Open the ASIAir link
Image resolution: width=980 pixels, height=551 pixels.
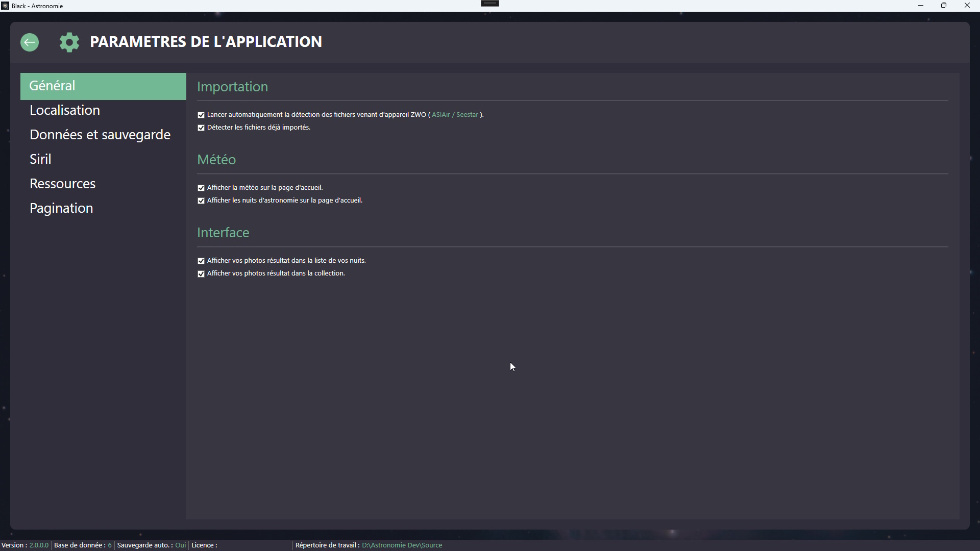tap(442, 115)
